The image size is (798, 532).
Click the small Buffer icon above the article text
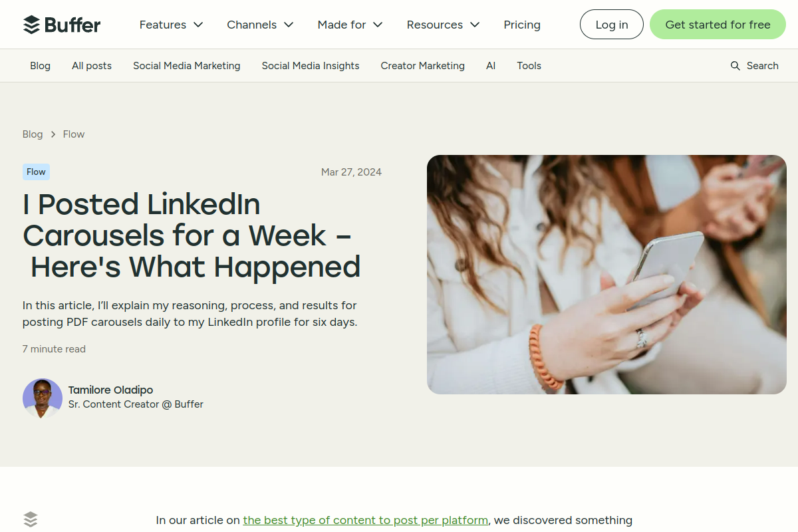tap(31, 519)
